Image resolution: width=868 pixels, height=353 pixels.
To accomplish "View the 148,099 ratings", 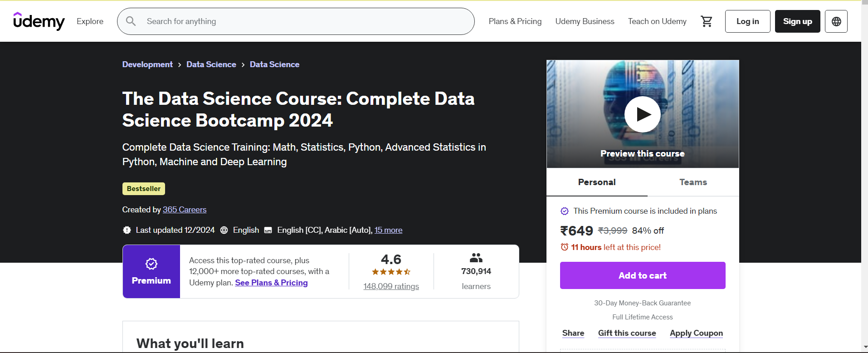I will 391,286.
